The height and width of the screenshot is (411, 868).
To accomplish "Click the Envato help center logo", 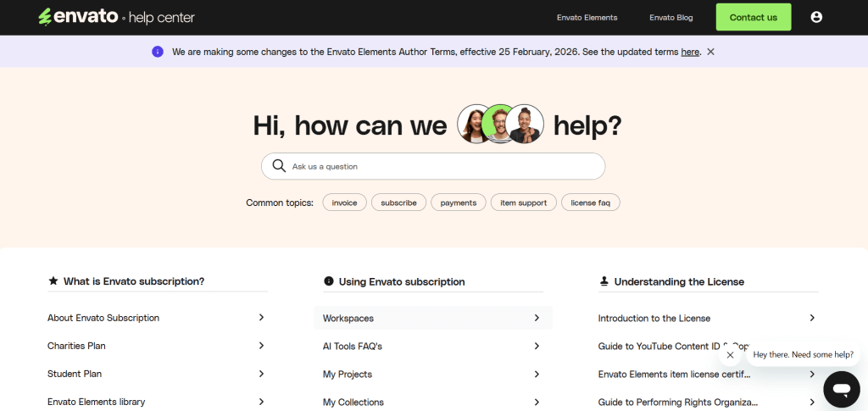I will pyautogui.click(x=116, y=17).
